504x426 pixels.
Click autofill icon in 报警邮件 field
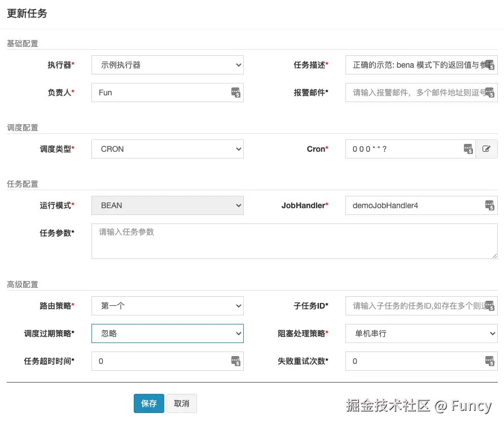click(489, 93)
